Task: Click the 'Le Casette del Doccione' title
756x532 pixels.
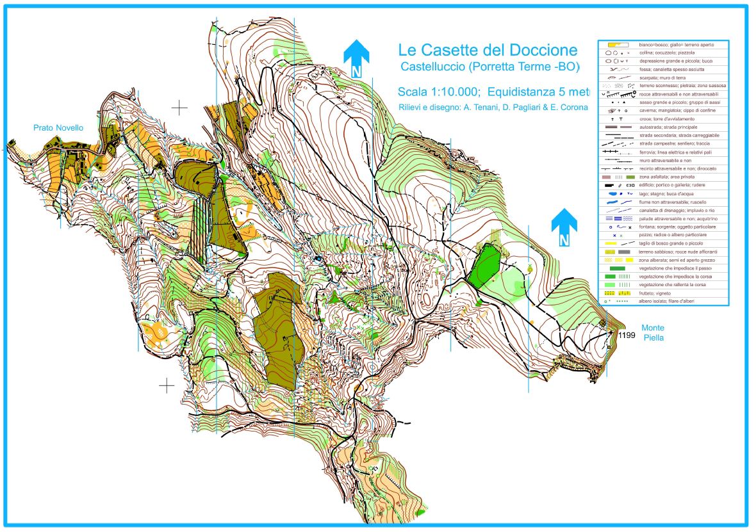Action: click(x=488, y=50)
